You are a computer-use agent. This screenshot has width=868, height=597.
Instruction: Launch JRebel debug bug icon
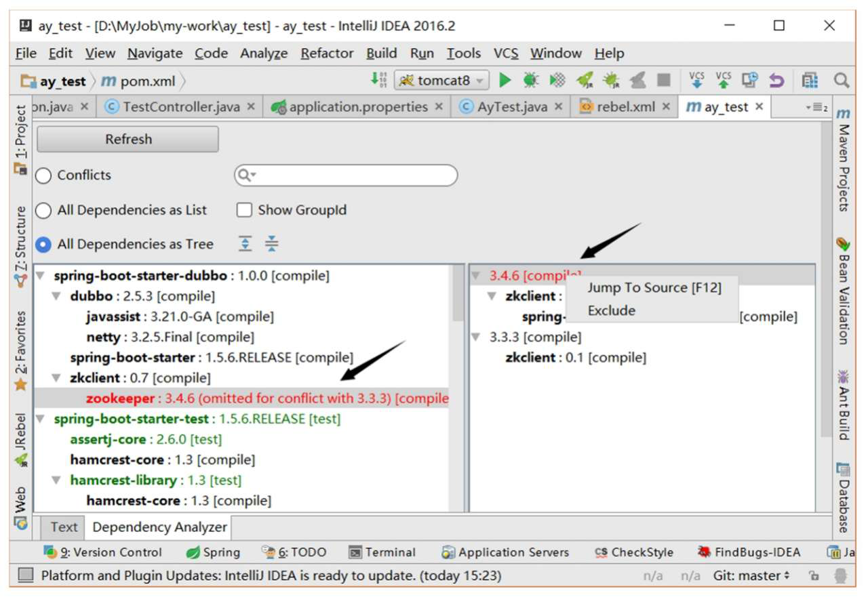tap(611, 81)
